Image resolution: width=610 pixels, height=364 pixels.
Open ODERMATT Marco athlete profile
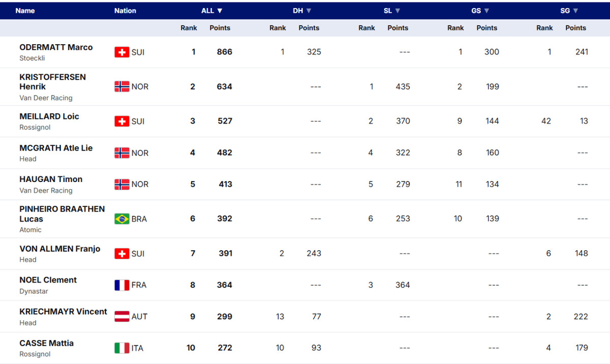pos(56,47)
